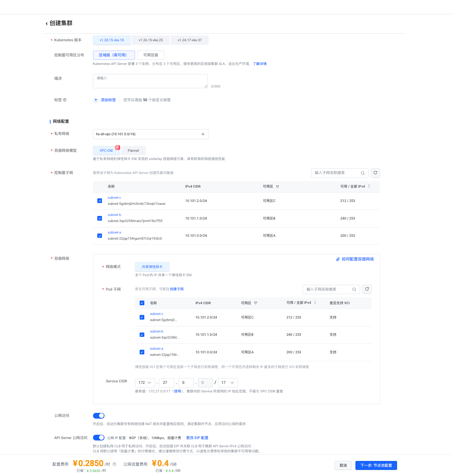Click the help icon next to 配置费用
The image size is (452, 476).
pyautogui.click(x=115, y=464)
